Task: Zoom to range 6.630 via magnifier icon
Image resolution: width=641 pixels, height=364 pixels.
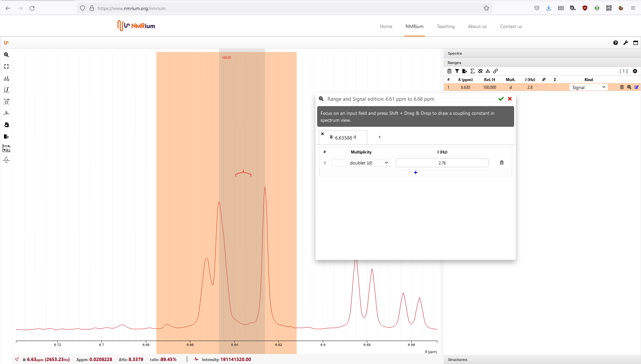Action: click(x=629, y=87)
